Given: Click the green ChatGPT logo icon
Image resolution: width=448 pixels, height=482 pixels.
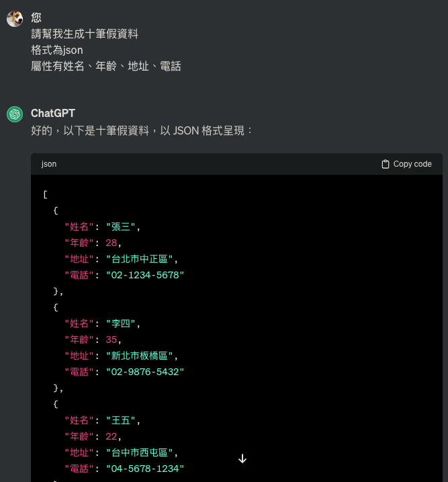Looking at the screenshot, I should pyautogui.click(x=15, y=114).
